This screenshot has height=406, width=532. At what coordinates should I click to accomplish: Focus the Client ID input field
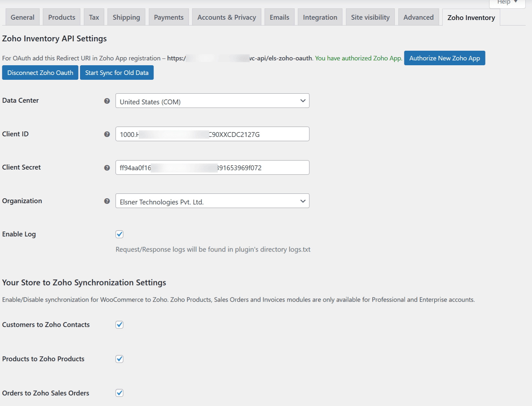[x=212, y=134]
